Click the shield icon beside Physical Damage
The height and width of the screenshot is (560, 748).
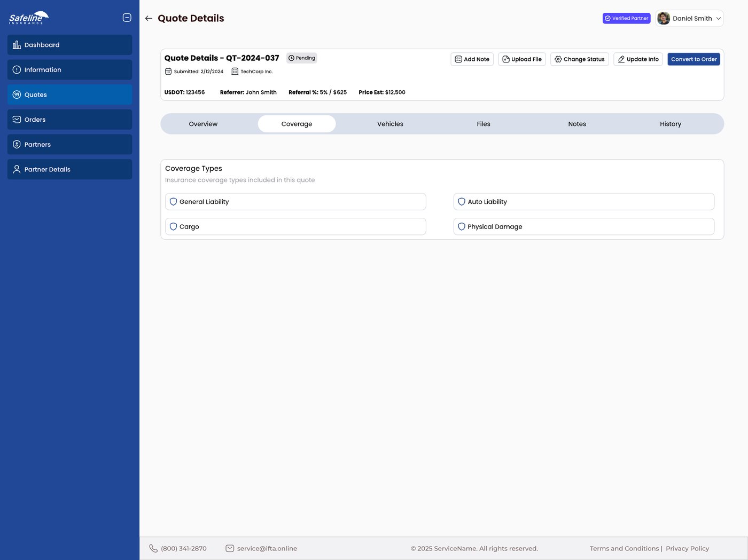(462, 226)
